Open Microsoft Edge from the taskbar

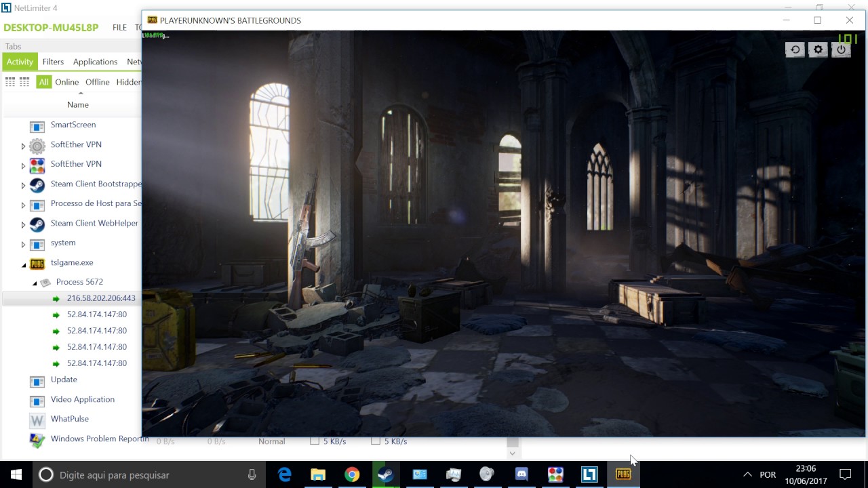[x=284, y=474]
